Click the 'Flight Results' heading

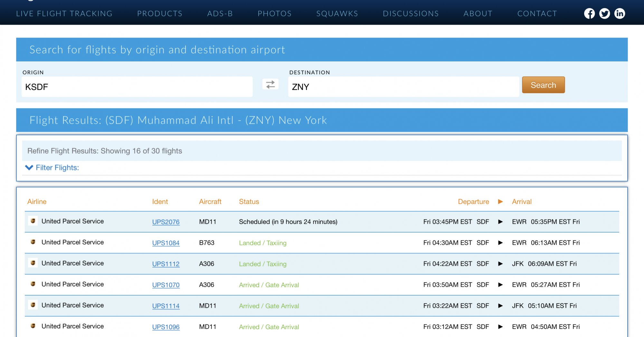(x=178, y=120)
